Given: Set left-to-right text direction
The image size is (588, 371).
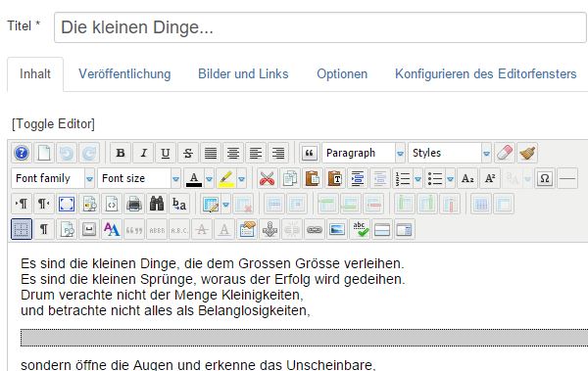Looking at the screenshot, I should click(22, 204).
